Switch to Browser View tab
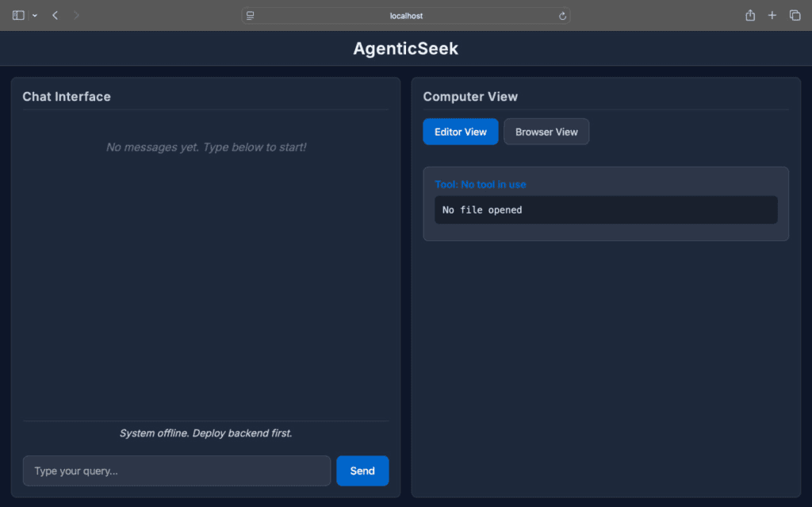812x507 pixels. click(x=546, y=132)
